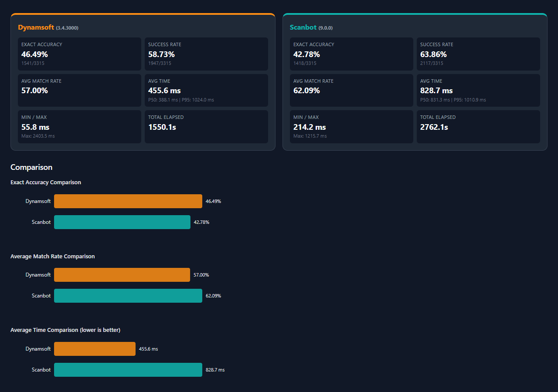Click Dynamsoft bar in Average Time chart
The image size is (558, 392).
[95, 349]
